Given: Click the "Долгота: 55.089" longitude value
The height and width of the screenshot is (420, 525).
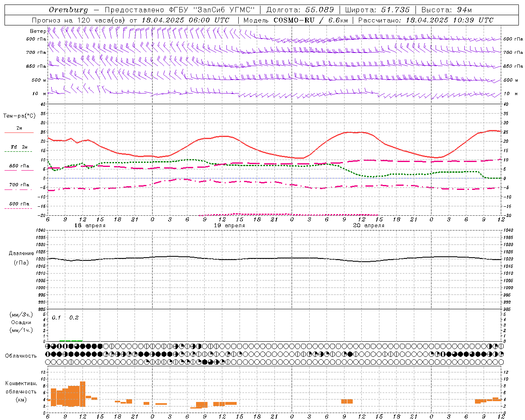Looking at the screenshot, I should 300,10.
